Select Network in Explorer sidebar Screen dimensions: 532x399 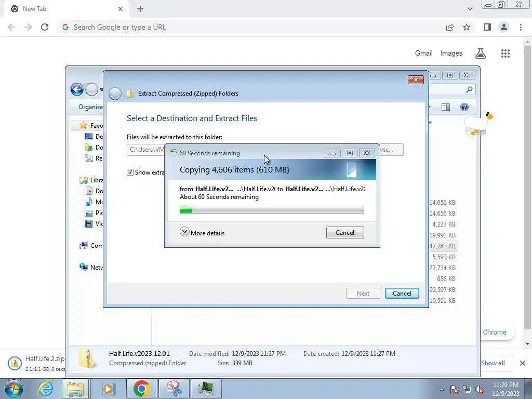pyautogui.click(x=91, y=268)
